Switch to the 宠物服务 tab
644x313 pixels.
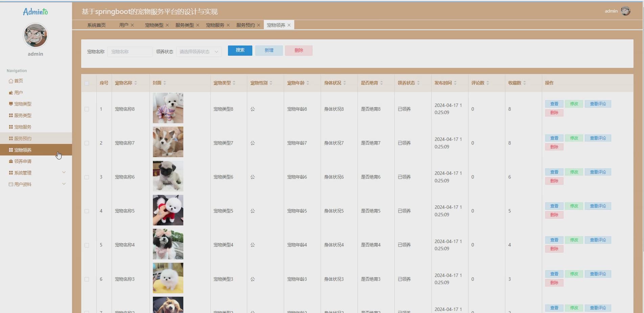215,25
